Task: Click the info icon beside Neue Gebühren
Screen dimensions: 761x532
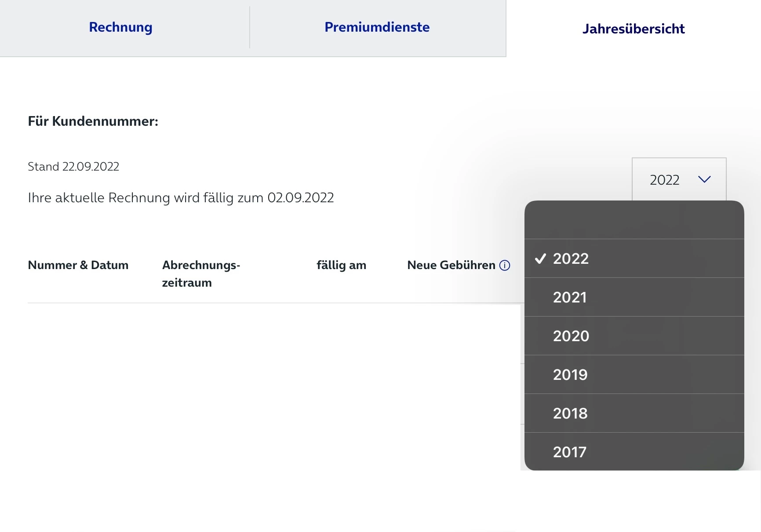Action: pyautogui.click(x=505, y=266)
